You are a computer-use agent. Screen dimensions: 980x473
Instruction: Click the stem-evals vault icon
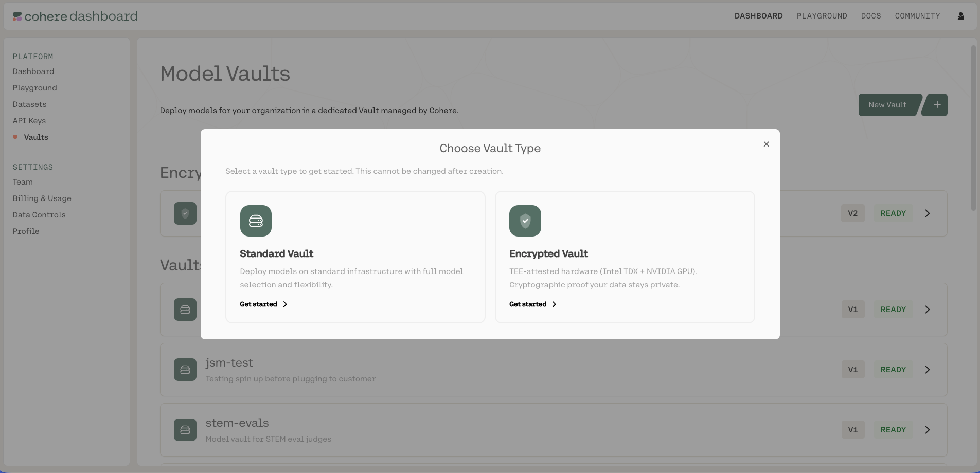185,430
